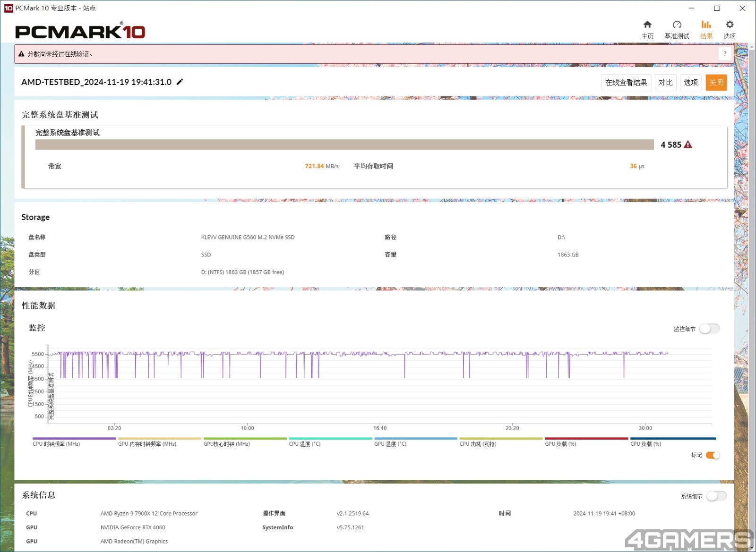Toggle the system details (系统细节) switch
The width and height of the screenshot is (756, 552).
[x=716, y=496]
